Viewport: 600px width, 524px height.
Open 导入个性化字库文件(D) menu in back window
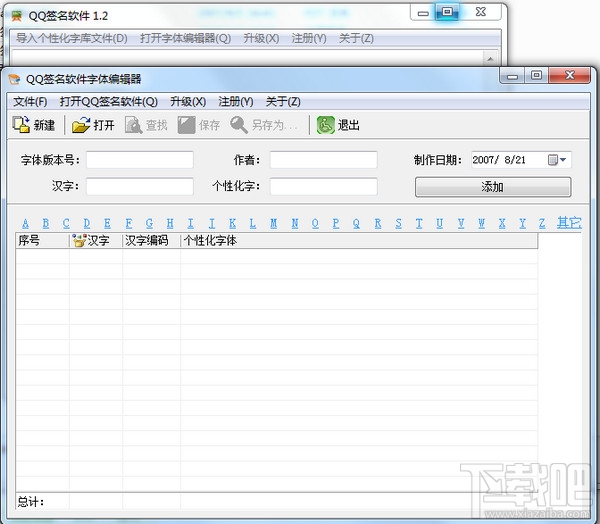72,38
